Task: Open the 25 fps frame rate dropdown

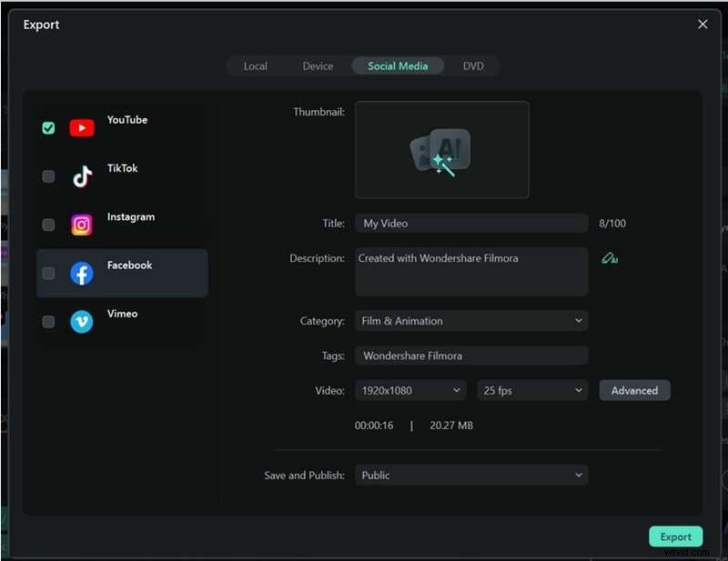Action: [x=531, y=390]
